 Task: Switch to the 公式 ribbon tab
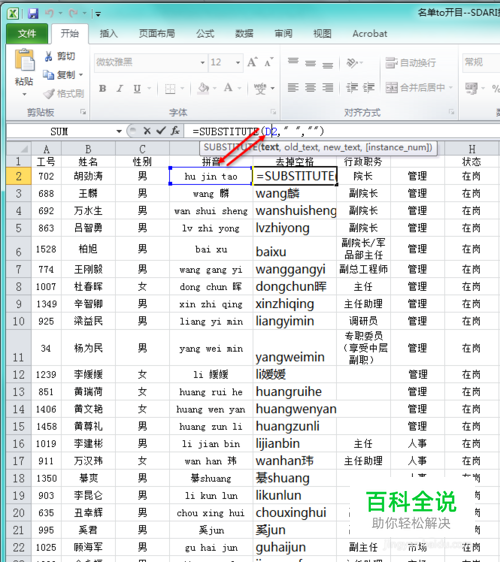[x=205, y=34]
